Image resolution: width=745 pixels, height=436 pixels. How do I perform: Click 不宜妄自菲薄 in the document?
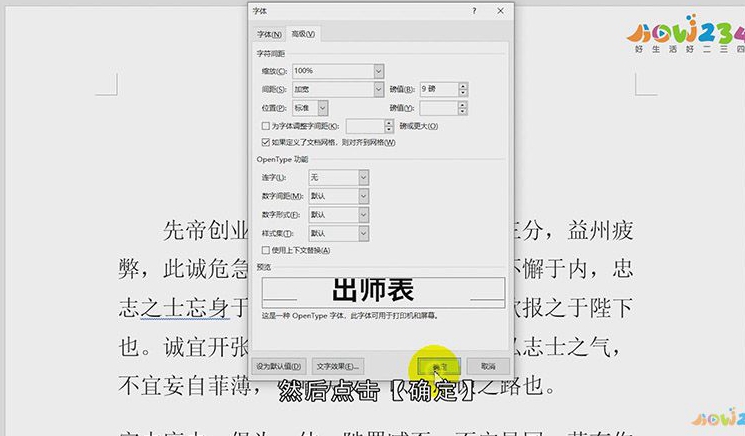tap(184, 386)
